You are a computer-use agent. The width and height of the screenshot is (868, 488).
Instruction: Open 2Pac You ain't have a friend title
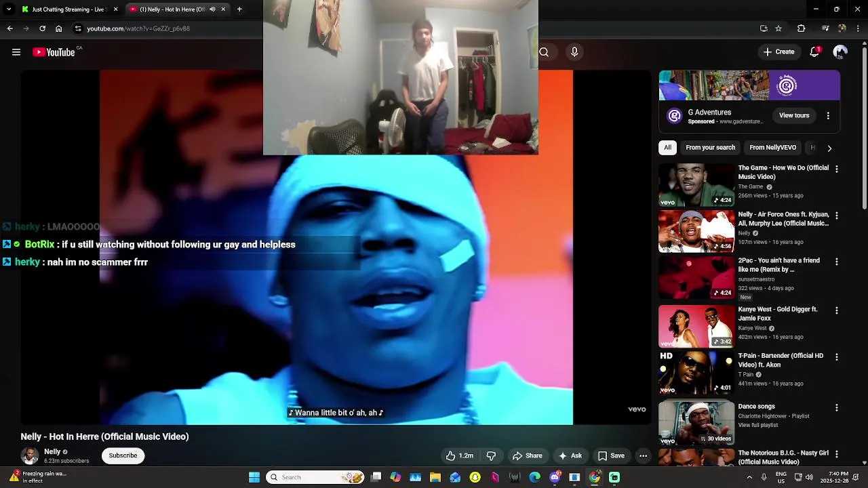click(779, 265)
